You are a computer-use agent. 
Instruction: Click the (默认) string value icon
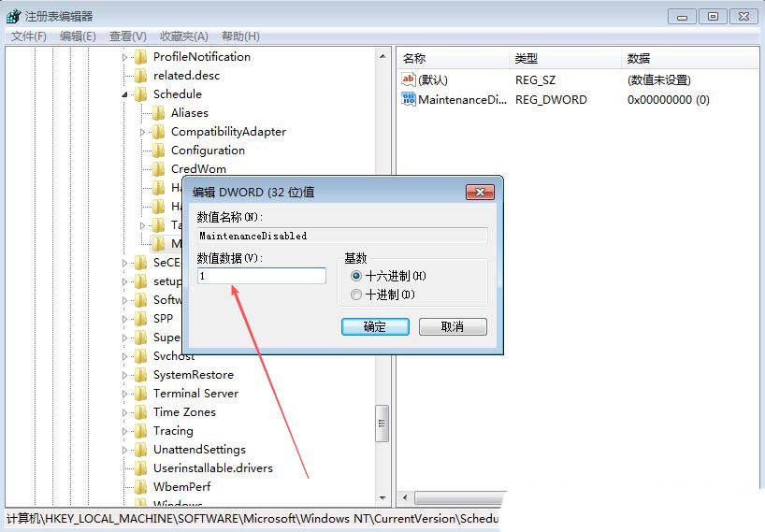[409, 79]
